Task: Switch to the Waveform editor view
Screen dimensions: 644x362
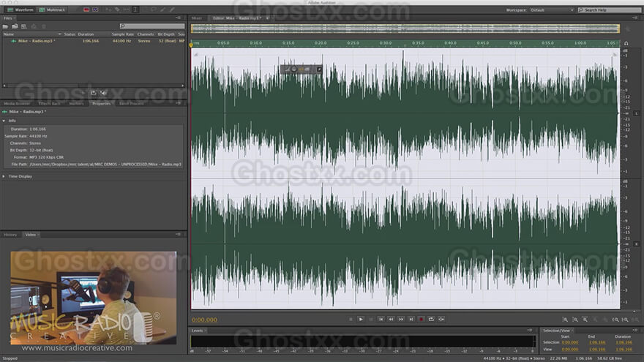Action: [x=20, y=10]
